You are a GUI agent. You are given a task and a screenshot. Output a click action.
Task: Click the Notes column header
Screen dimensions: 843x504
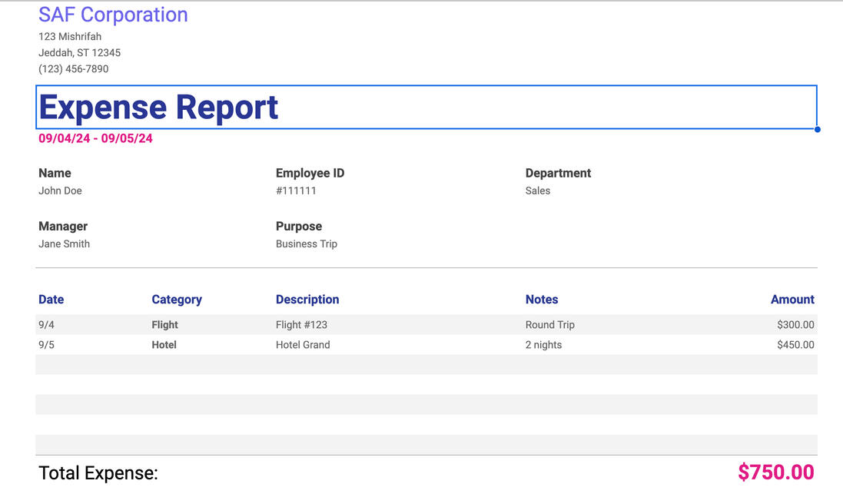click(542, 299)
